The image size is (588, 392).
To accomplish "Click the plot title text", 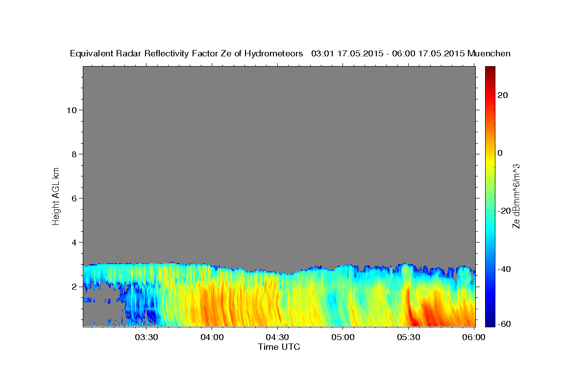I will 290,54.
